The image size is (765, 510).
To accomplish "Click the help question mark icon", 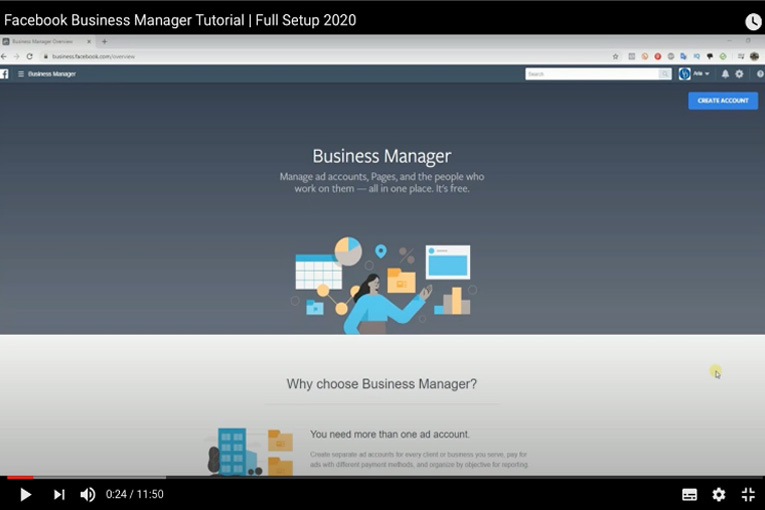I will click(x=760, y=74).
